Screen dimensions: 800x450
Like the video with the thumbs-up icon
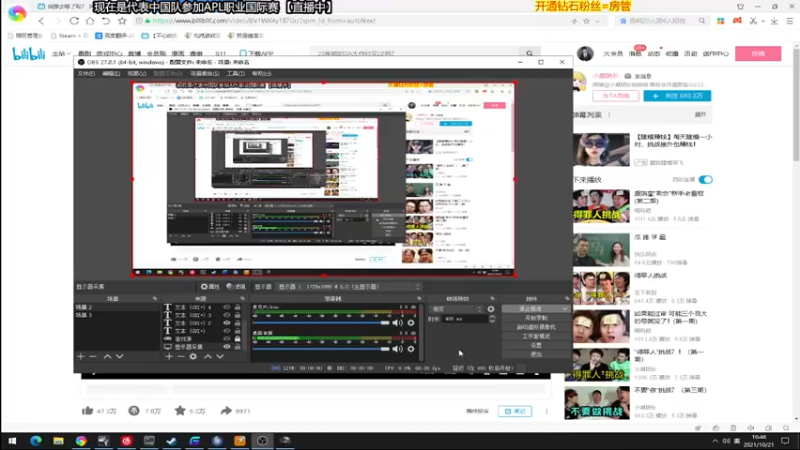pyautogui.click(x=88, y=411)
